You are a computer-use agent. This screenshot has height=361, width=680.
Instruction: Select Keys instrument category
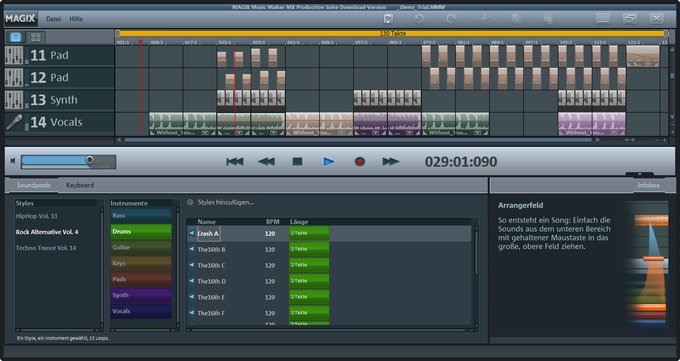[141, 263]
